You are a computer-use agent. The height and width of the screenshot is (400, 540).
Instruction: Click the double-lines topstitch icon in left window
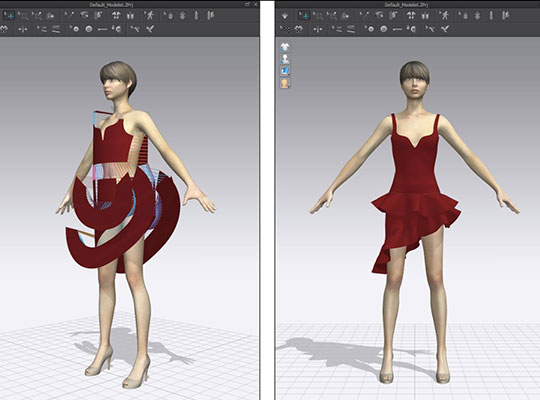coord(56,29)
